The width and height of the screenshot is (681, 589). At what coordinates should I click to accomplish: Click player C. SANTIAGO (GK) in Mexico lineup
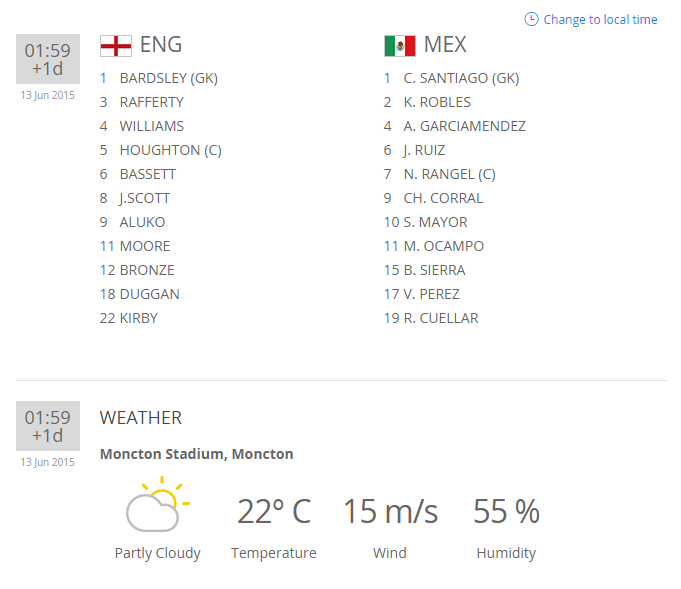(461, 78)
